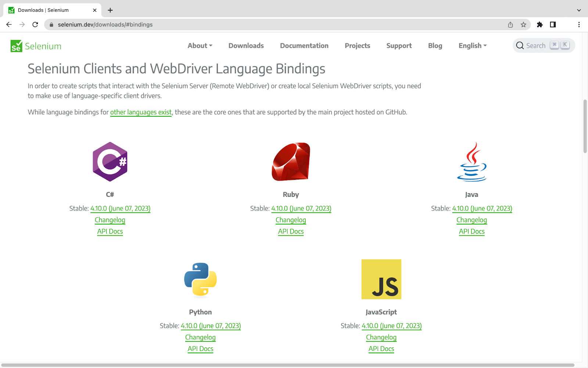Follow the other languages exist link
This screenshot has width=588, height=368.
coord(141,112)
